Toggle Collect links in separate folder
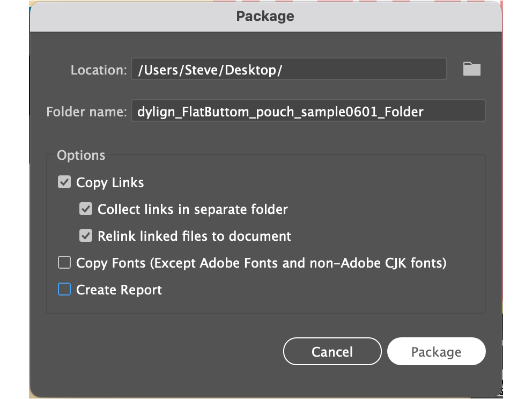This screenshot has width=532, height=399. click(x=86, y=209)
